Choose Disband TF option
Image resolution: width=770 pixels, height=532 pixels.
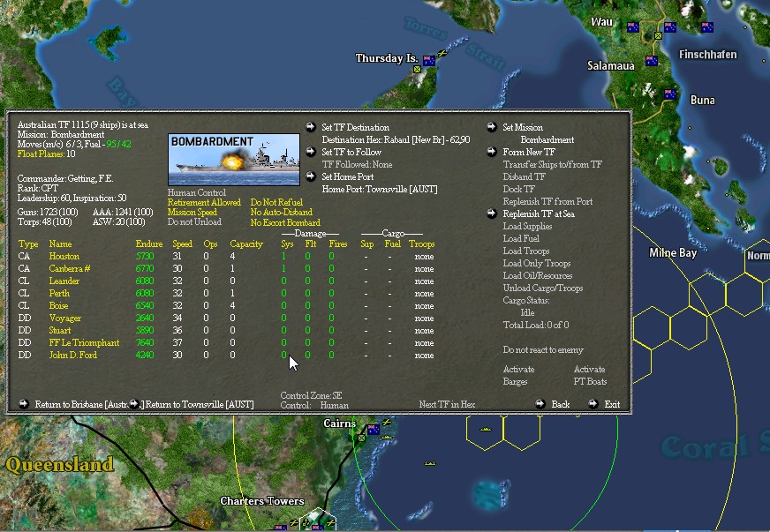(524, 176)
